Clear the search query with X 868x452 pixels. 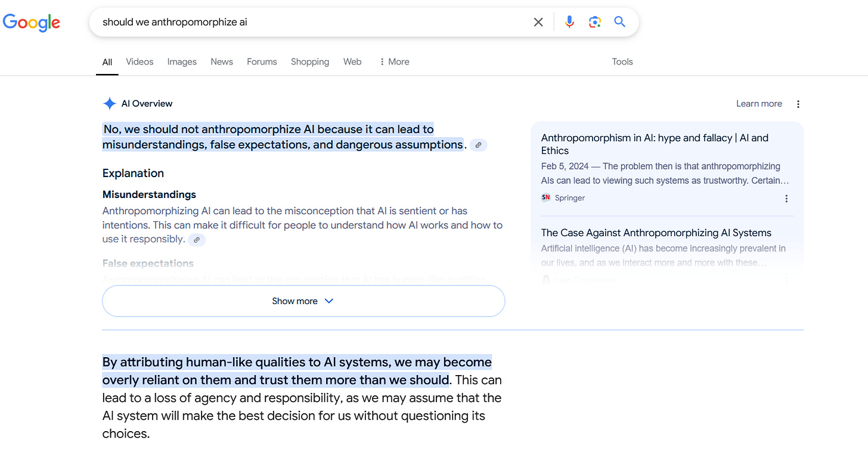tap(538, 22)
